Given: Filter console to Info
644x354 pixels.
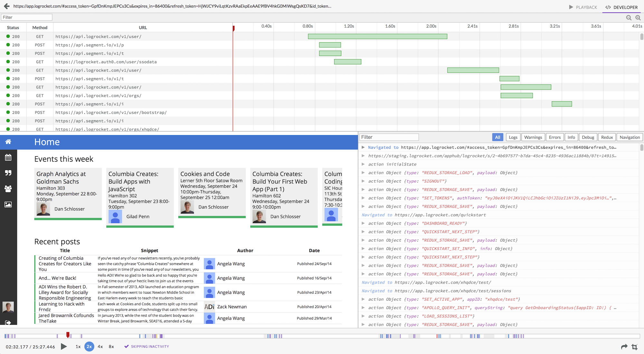Looking at the screenshot, I should pos(571,137).
